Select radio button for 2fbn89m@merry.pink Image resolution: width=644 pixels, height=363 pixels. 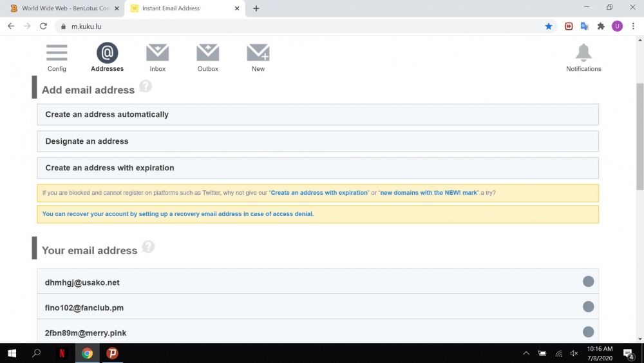pyautogui.click(x=588, y=332)
